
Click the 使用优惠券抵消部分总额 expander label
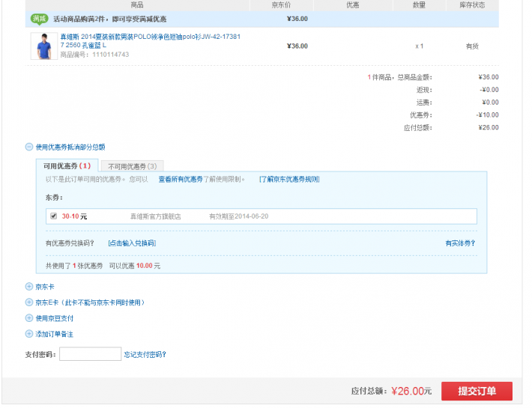pos(70,147)
